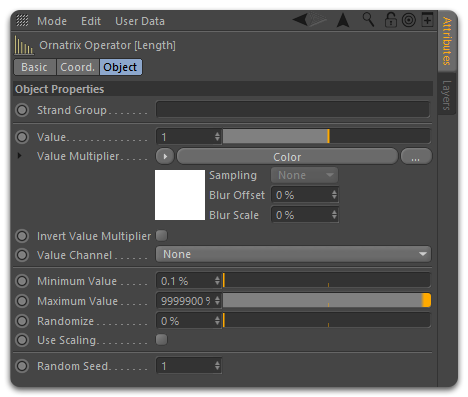Open new Attribute Manager plus icon
Viewport: 468px width, 397px height.
click(427, 20)
